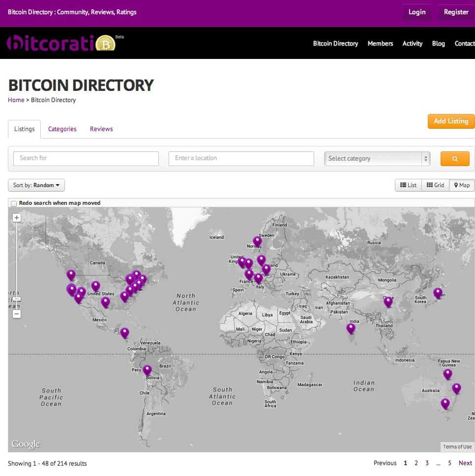Go to results page 5
Viewport: 475px width, 476px height.
pos(449,463)
